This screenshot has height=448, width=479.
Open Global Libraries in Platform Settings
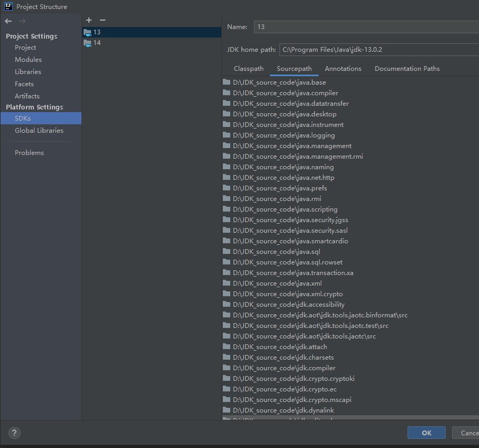[x=39, y=131]
